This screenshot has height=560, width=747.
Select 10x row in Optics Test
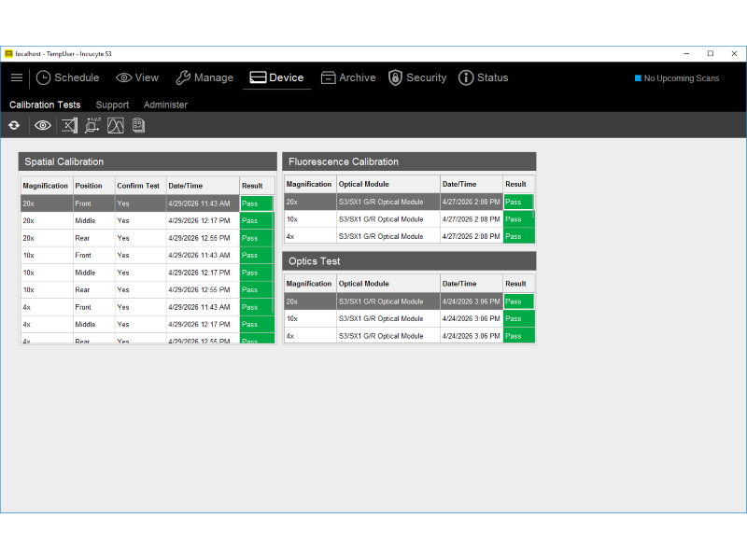409,318
